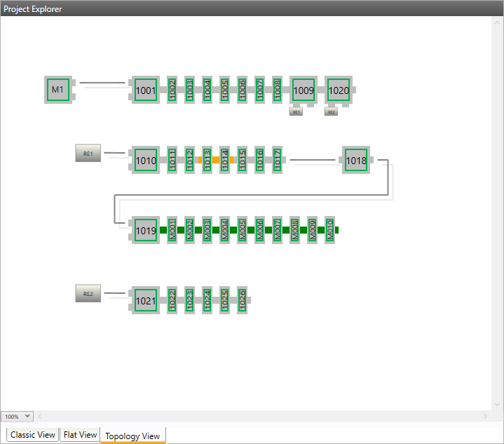Click the 1019 node block
This screenshot has width=504, height=444.
[146, 230]
